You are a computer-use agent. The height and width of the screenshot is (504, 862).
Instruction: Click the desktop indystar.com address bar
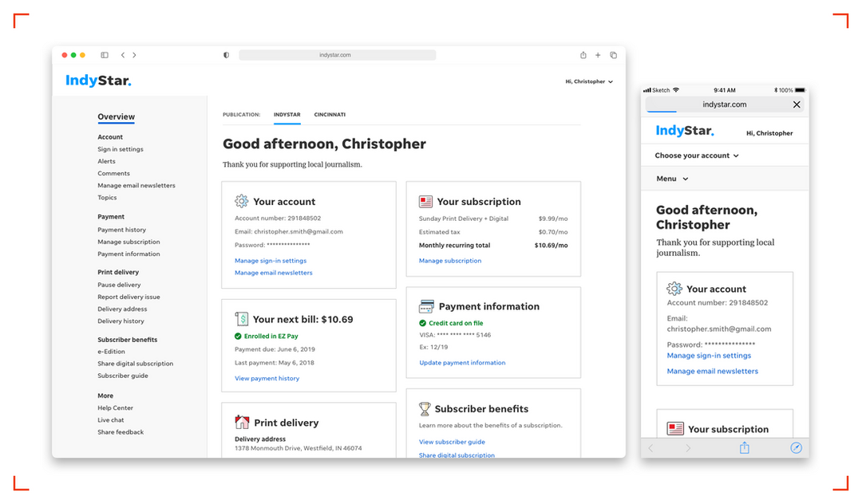[337, 55]
